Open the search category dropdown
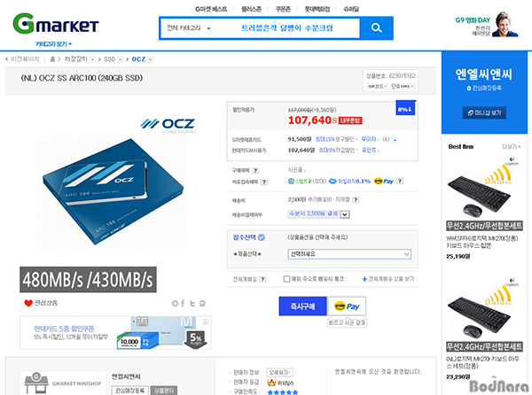Viewport: 532px width, 395px height. pos(189,28)
